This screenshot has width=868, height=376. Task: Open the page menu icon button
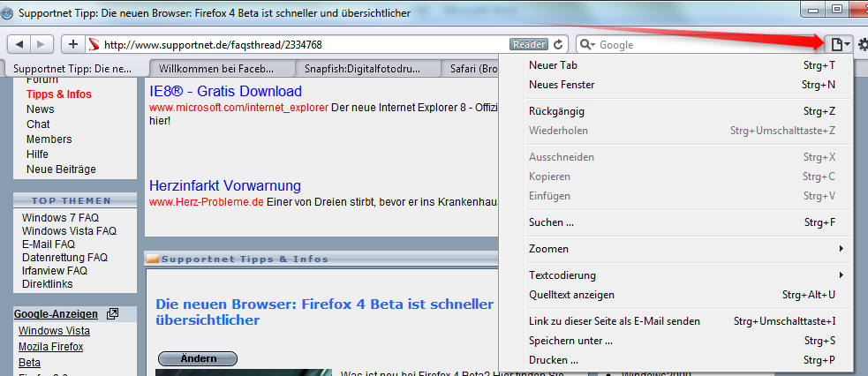(x=838, y=44)
